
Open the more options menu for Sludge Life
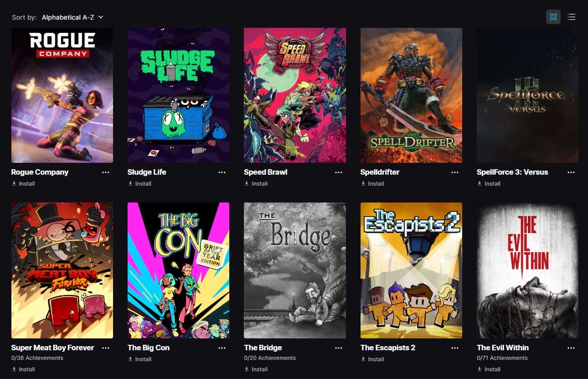click(x=222, y=172)
